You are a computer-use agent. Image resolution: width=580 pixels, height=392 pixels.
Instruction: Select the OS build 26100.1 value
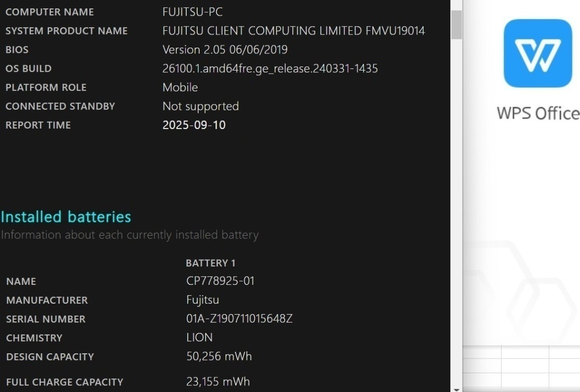point(270,68)
